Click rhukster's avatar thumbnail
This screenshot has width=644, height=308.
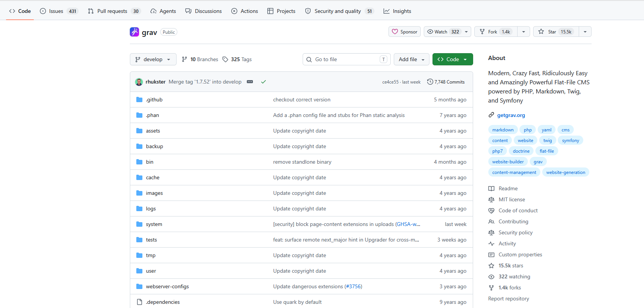(139, 82)
